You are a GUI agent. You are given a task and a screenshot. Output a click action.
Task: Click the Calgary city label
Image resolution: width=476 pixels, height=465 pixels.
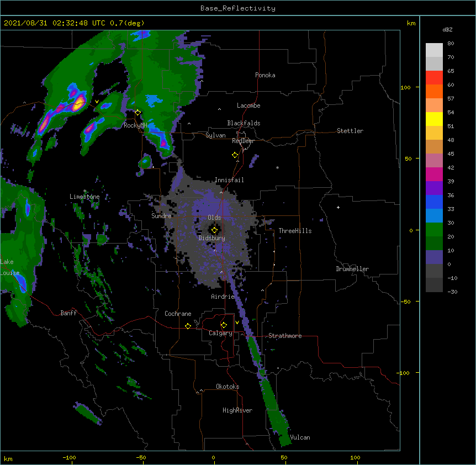pos(220,333)
